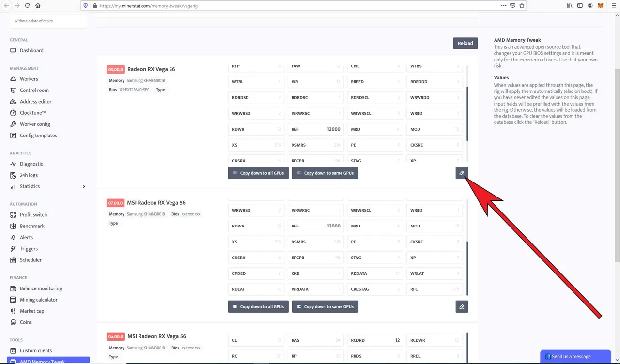Select AMD Memory Tweak in sidebar

pos(48,361)
